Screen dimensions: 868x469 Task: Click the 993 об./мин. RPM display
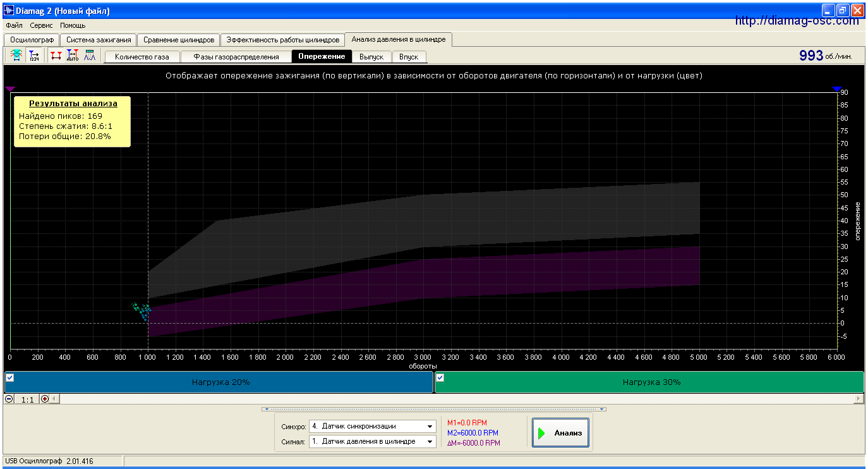click(825, 56)
